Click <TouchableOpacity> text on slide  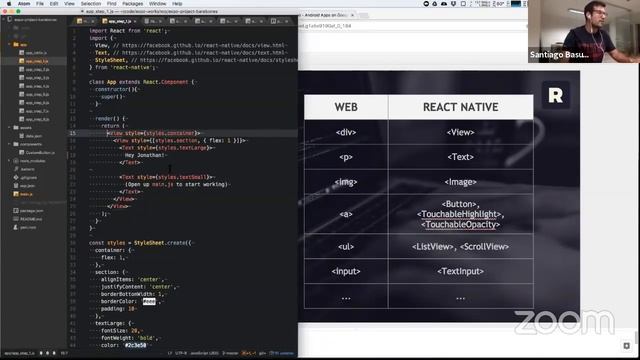(460, 224)
